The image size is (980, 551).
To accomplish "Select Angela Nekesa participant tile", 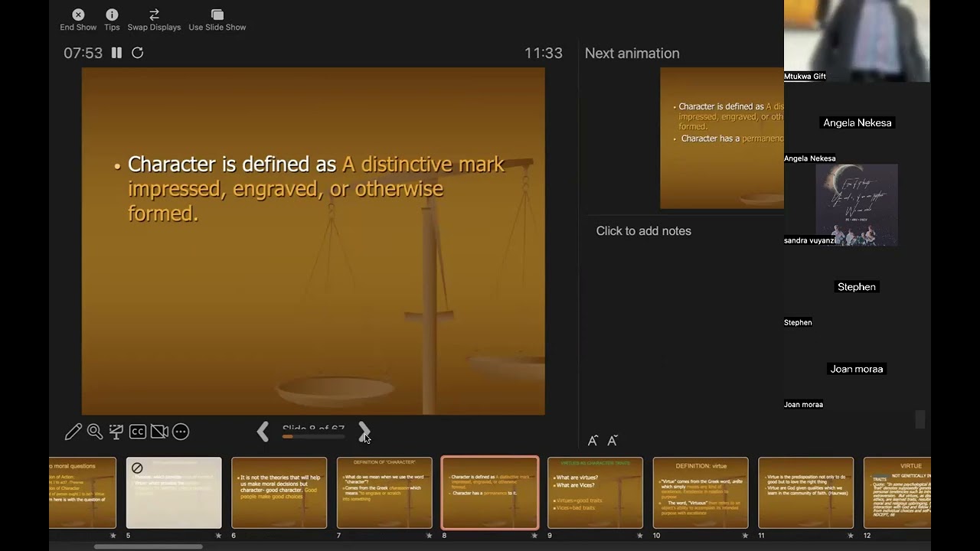I will (x=857, y=122).
